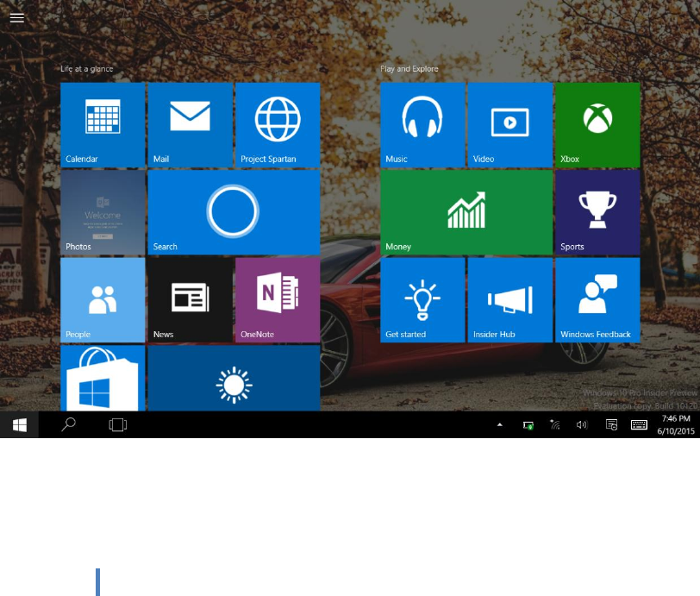The image size is (700, 596).
Task: Launch the Project Spartan browser tile
Action: tap(278, 125)
